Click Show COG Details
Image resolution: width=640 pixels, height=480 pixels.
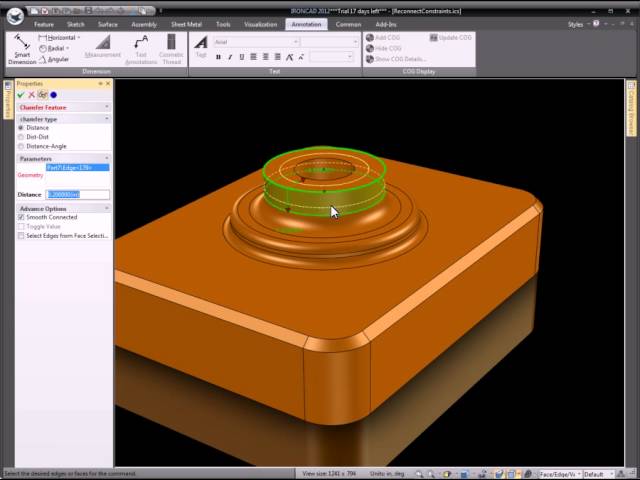click(396, 59)
